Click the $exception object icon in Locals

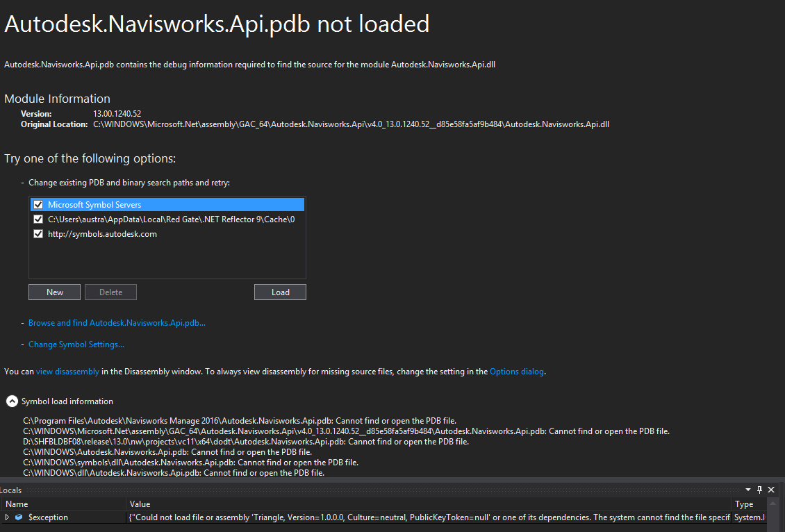point(19,517)
